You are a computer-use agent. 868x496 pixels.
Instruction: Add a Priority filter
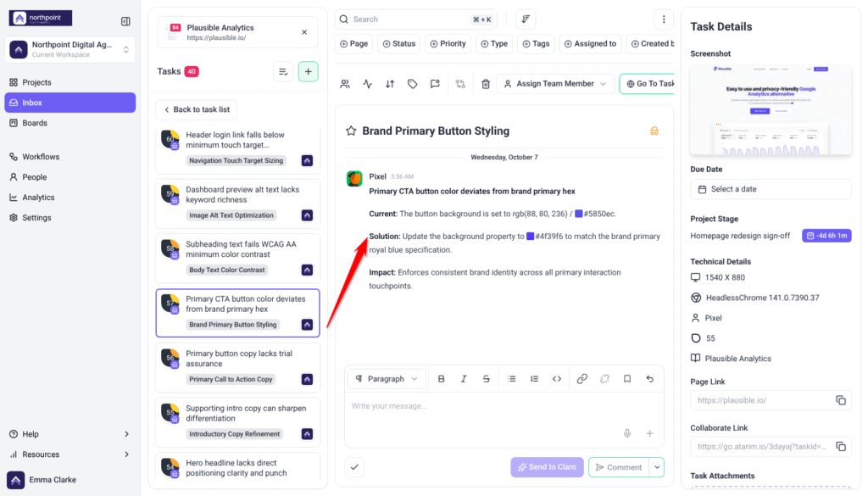[x=448, y=44]
